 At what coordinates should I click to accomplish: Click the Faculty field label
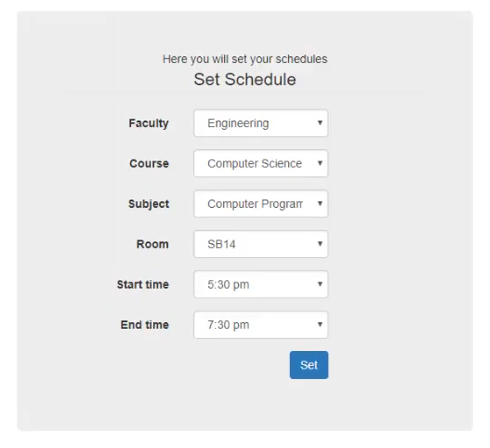point(149,123)
